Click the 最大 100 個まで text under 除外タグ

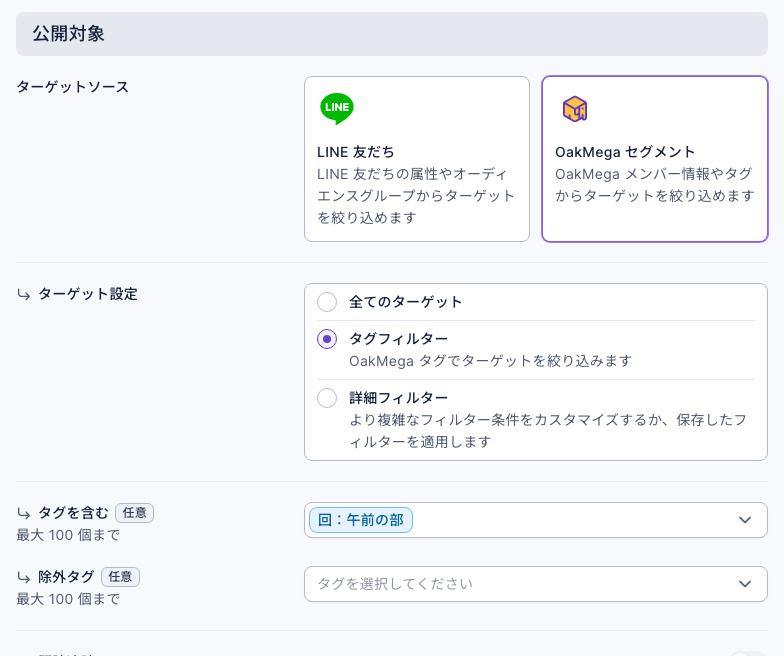click(x=68, y=599)
